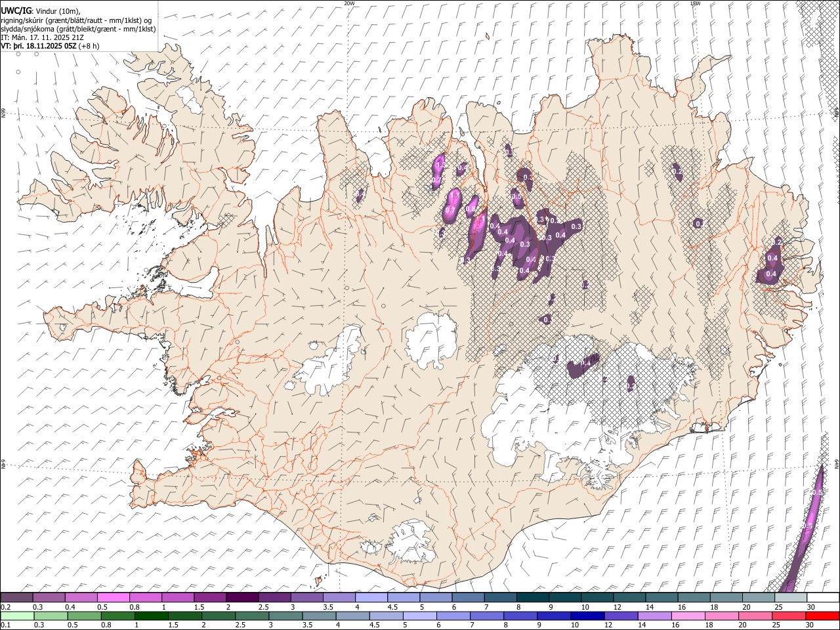
Task: Pick darkest green lower swatch between 1 and 1.5
Action: tap(152, 616)
